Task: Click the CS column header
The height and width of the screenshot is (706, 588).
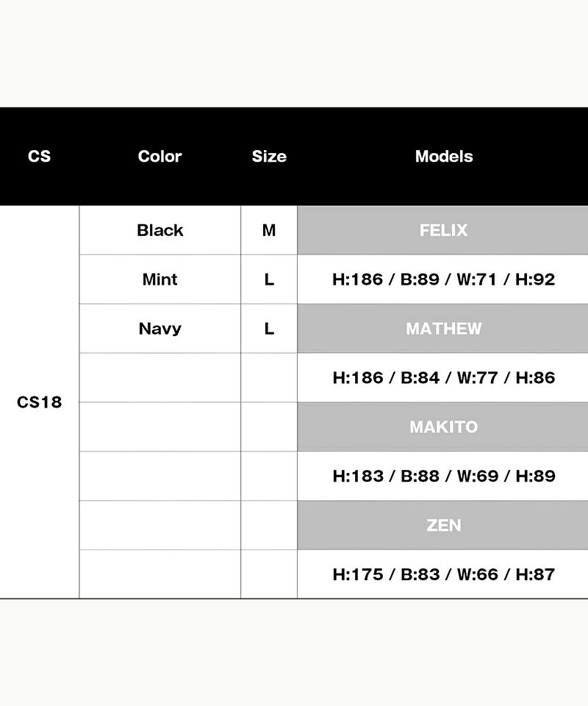Action: (x=40, y=156)
